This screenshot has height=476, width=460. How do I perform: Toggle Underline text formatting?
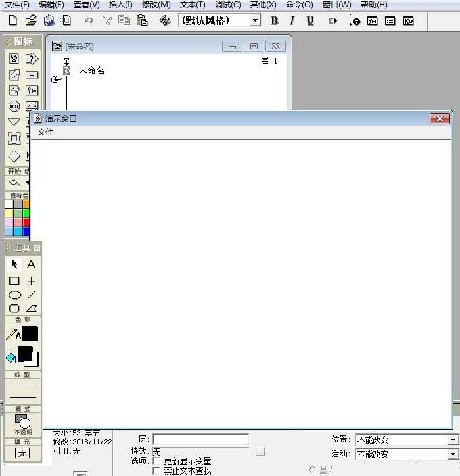[x=310, y=20]
